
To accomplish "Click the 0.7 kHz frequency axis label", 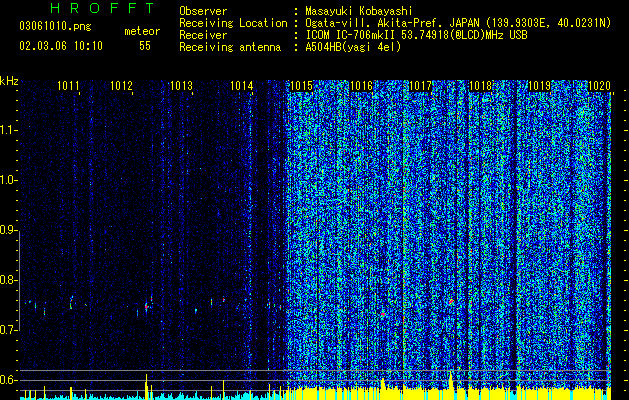I will pyautogui.click(x=9, y=330).
